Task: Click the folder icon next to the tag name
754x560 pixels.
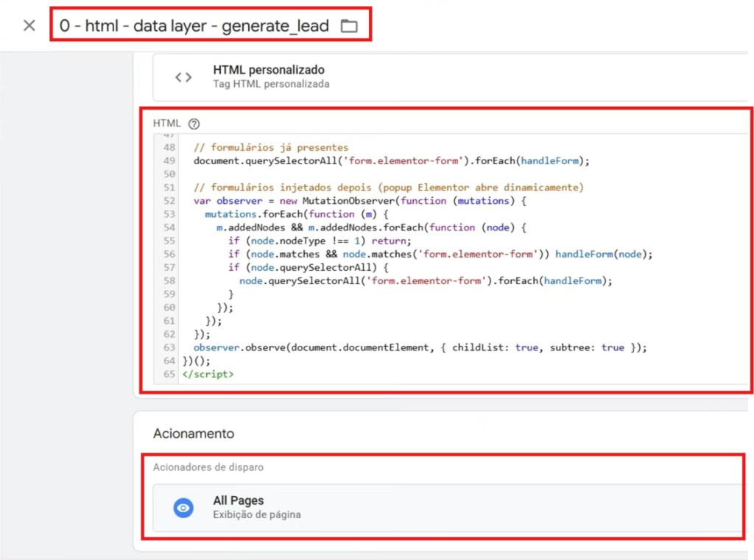Action: 349,26
